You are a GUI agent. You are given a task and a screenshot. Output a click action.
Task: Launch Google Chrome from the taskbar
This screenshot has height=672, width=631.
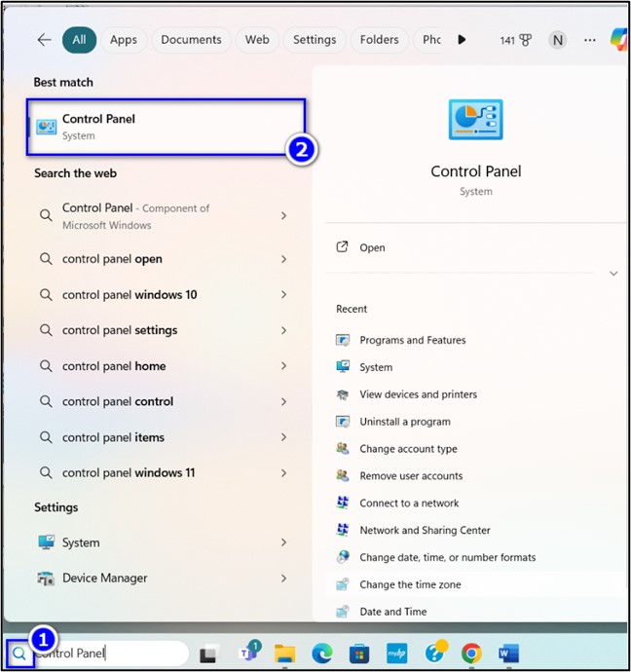[x=471, y=654]
